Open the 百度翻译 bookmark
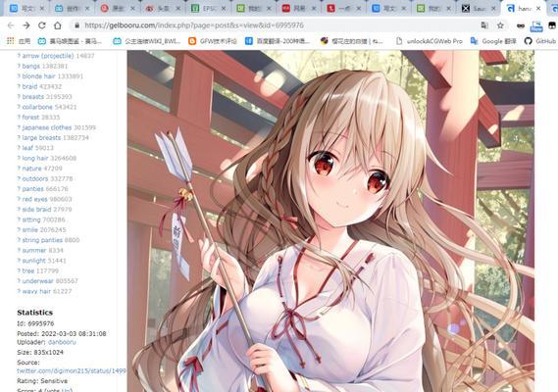This screenshot has height=392, width=558. tap(278, 41)
